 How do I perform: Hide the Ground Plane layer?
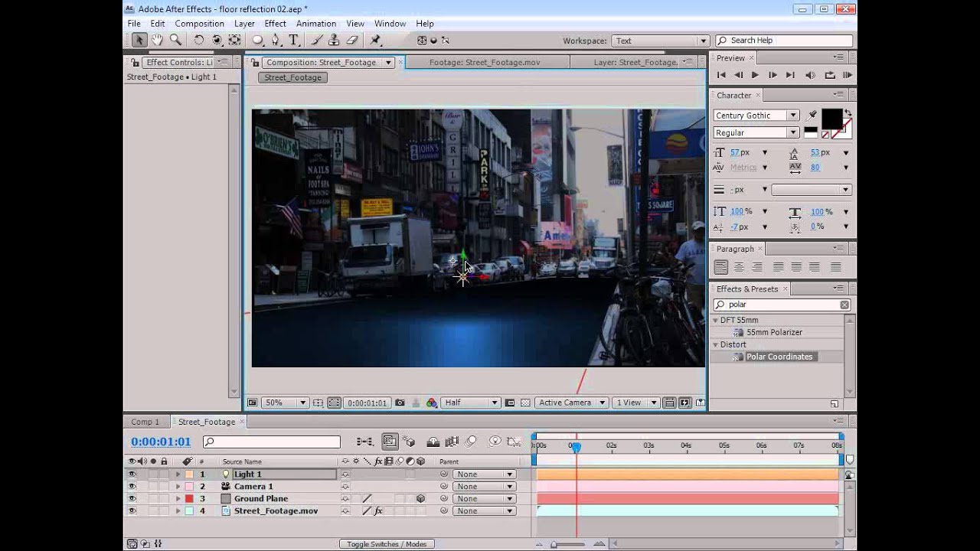(132, 499)
